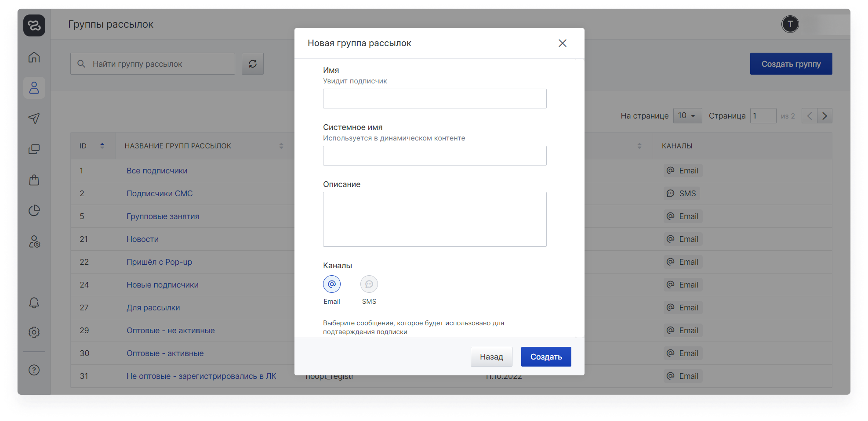Viewport: 868px width, 421px height.
Task: Click ID cell 24
Action: pyautogui.click(x=84, y=285)
